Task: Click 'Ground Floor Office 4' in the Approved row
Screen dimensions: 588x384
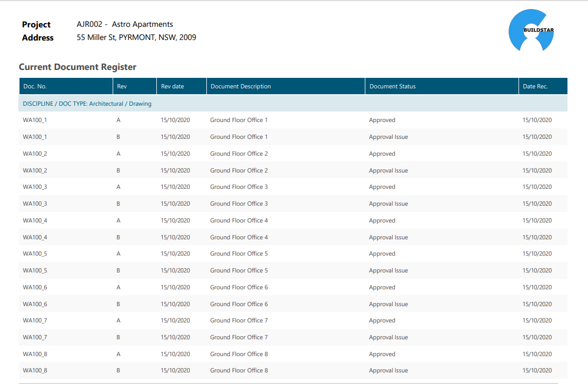Action: pyautogui.click(x=239, y=220)
